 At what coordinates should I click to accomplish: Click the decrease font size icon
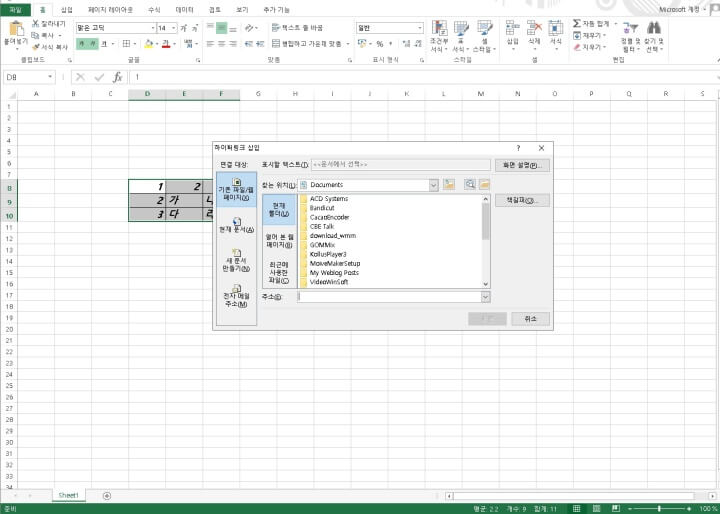click(195, 28)
